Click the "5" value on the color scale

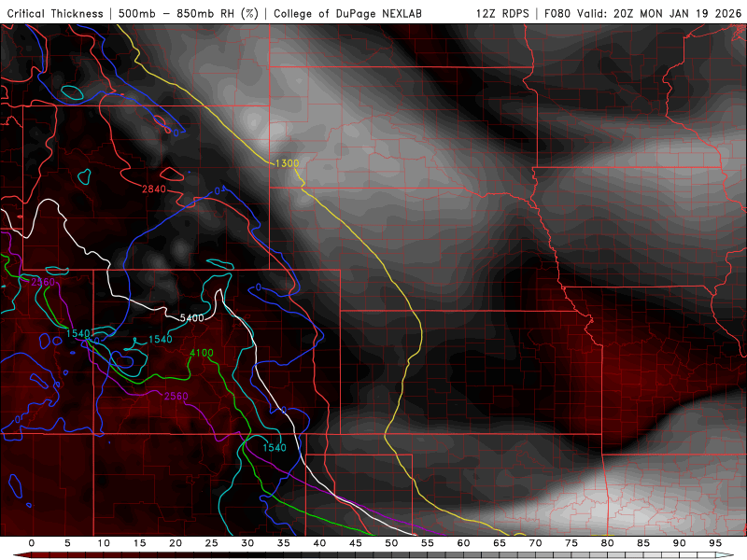tap(67, 543)
